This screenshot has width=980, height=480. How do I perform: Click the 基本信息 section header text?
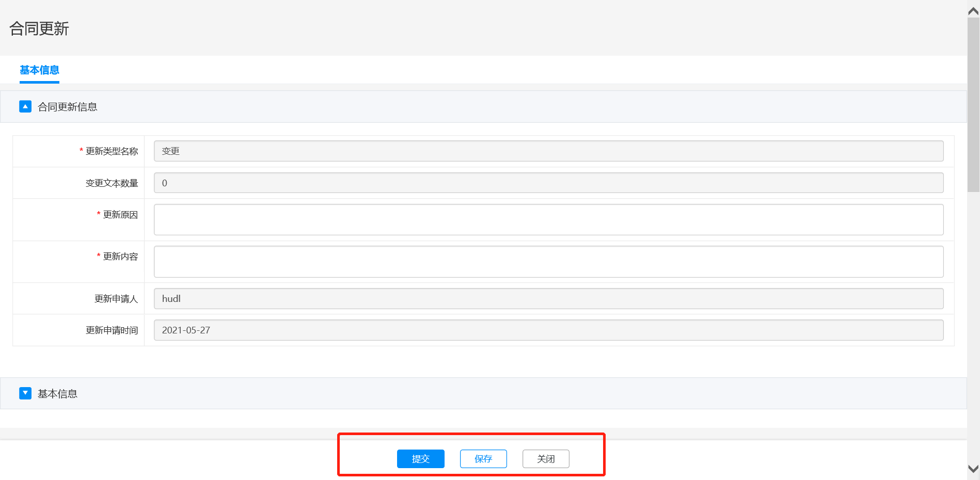pos(57,394)
